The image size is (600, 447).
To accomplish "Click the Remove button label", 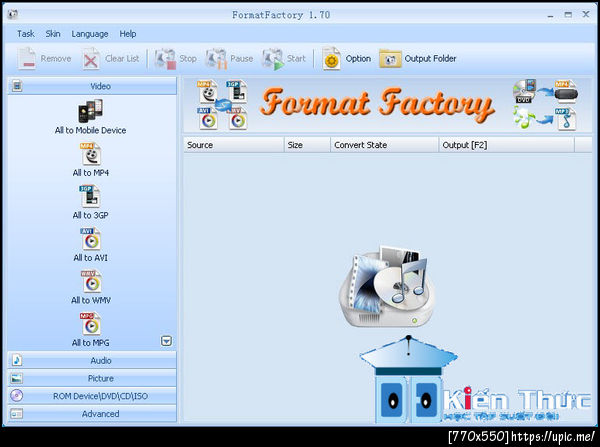I will (x=56, y=59).
